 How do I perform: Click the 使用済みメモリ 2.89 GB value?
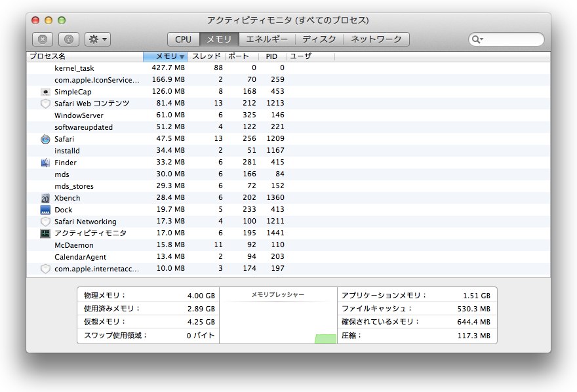[x=201, y=309]
